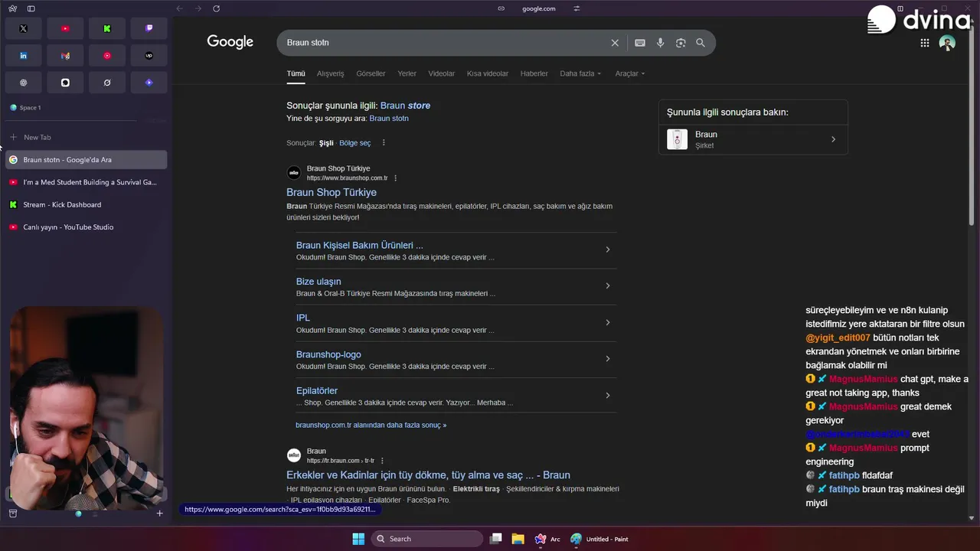Switch to the Haberler tab
The height and width of the screenshot is (551, 980).
click(534, 73)
